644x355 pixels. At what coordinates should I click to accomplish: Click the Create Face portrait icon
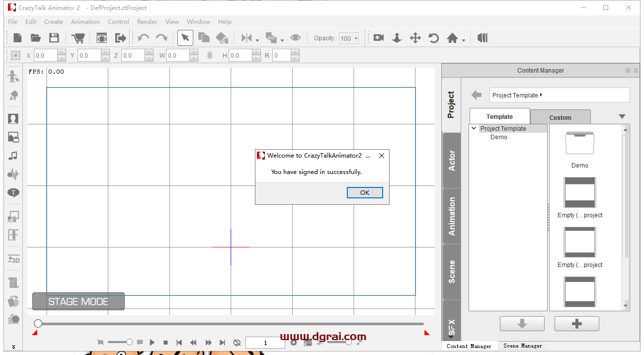pyautogui.click(x=13, y=119)
